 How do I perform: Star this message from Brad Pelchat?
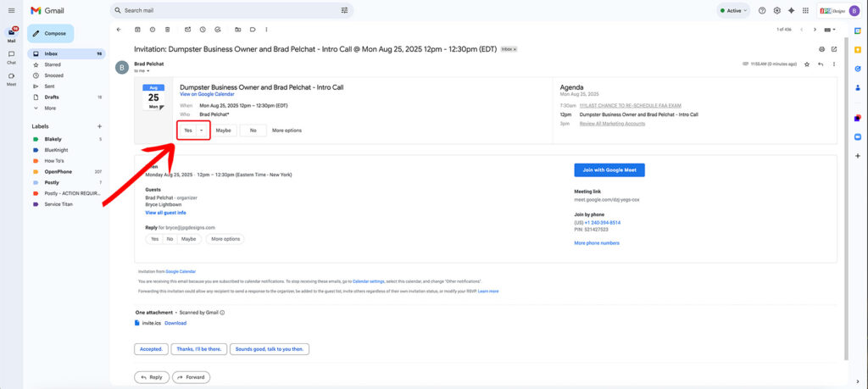coord(807,64)
